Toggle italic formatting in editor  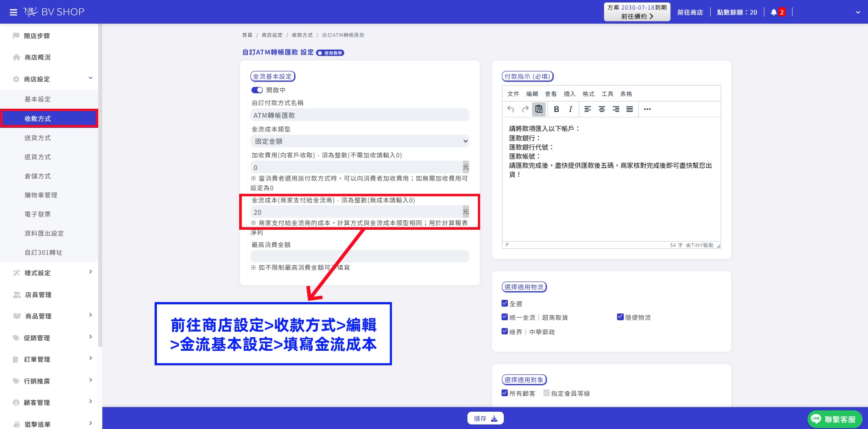pos(570,109)
